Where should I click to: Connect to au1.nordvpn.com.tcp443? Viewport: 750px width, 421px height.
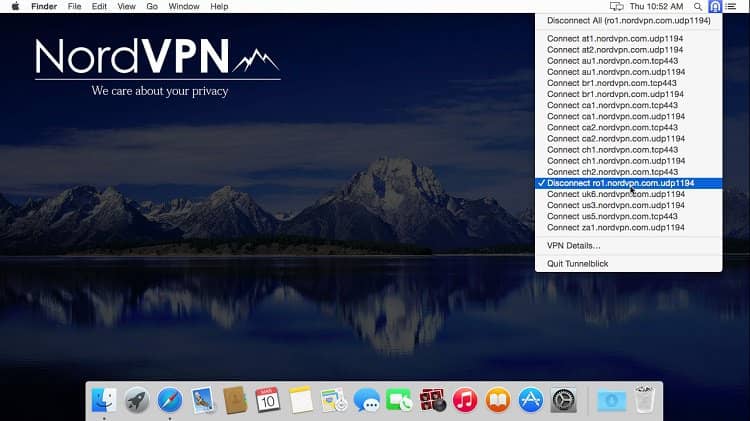pyautogui.click(x=629, y=61)
